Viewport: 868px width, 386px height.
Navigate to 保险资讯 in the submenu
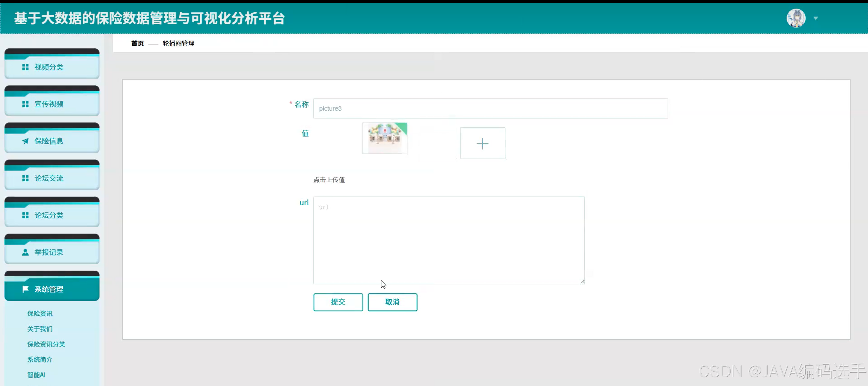pyautogui.click(x=40, y=313)
